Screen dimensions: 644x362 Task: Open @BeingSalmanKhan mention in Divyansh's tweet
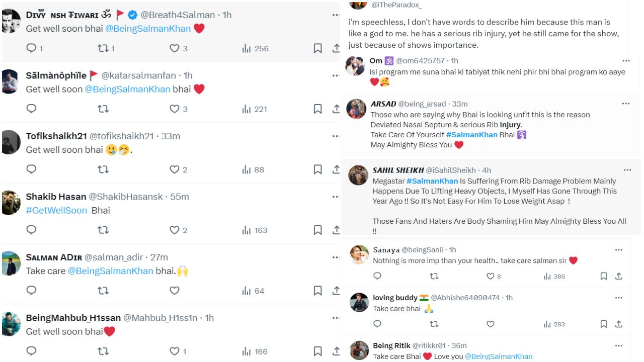pyautogui.click(x=148, y=29)
